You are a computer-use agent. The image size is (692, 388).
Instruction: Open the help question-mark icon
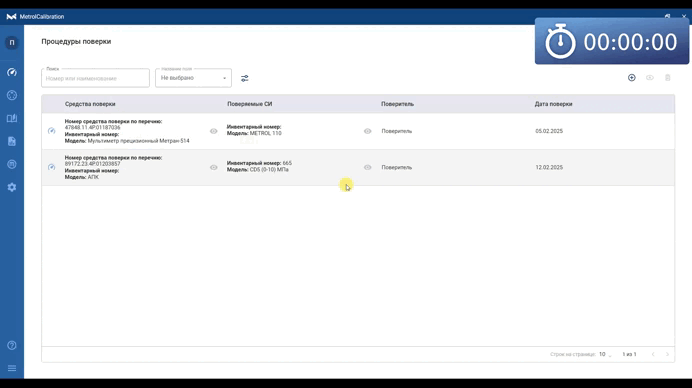(x=12, y=345)
